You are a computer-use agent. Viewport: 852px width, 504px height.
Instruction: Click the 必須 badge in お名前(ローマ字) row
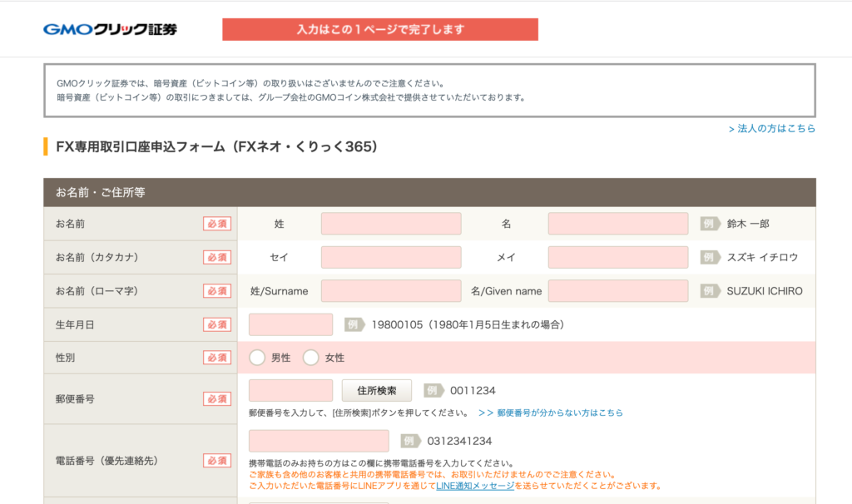click(217, 291)
